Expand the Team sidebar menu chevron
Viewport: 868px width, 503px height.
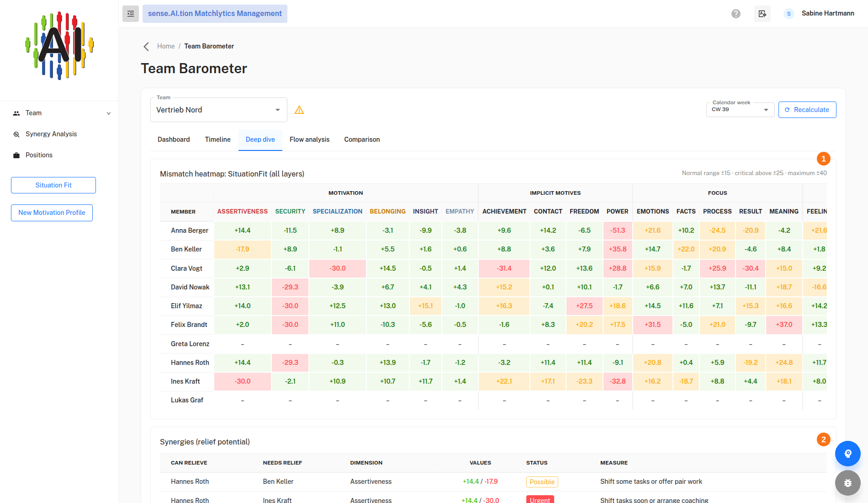tap(109, 113)
